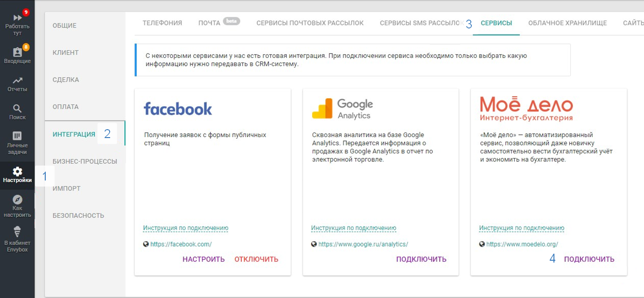Select the Клиент settings section
Image resolution: width=644 pixels, height=298 pixels.
66,53
